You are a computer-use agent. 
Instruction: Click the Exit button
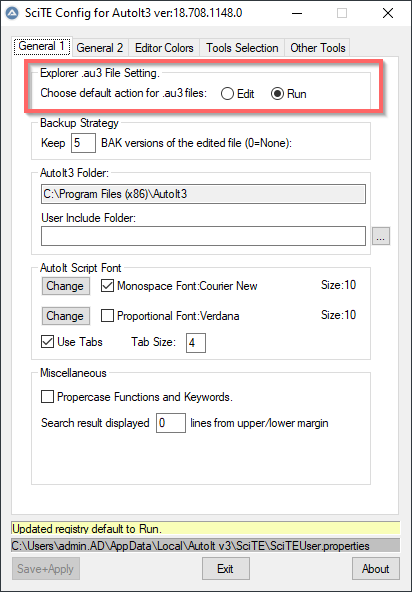click(x=226, y=569)
